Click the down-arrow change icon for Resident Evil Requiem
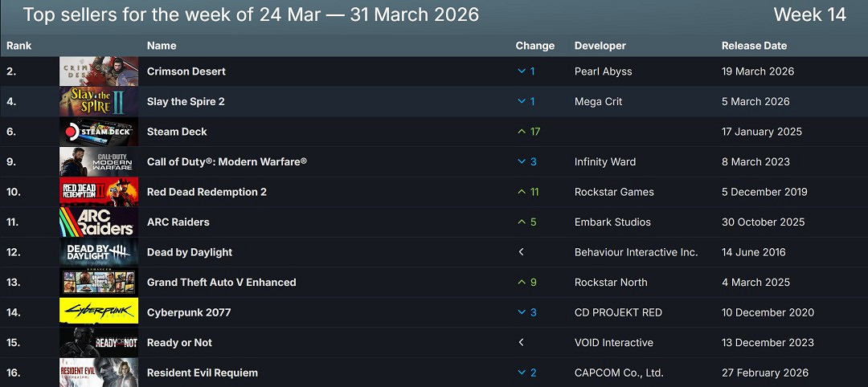Image resolution: width=868 pixels, height=387 pixels. (521, 373)
